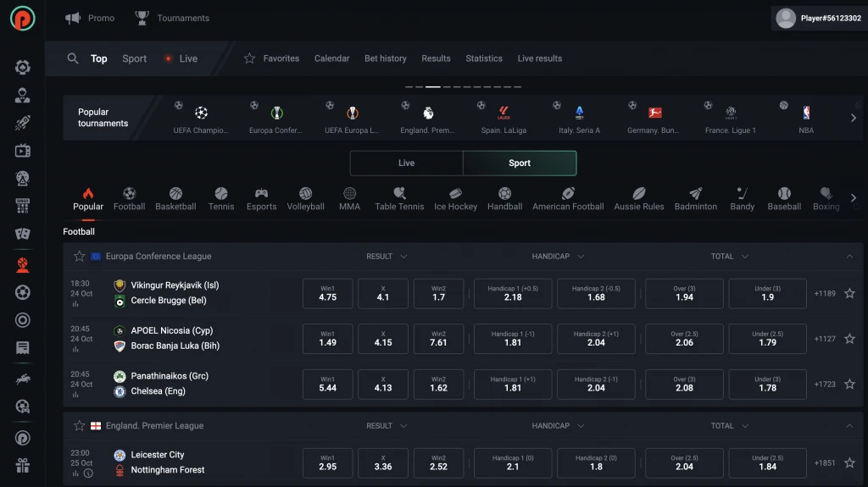Pick the NBA tournament logo
The width and height of the screenshot is (868, 487).
(x=805, y=113)
